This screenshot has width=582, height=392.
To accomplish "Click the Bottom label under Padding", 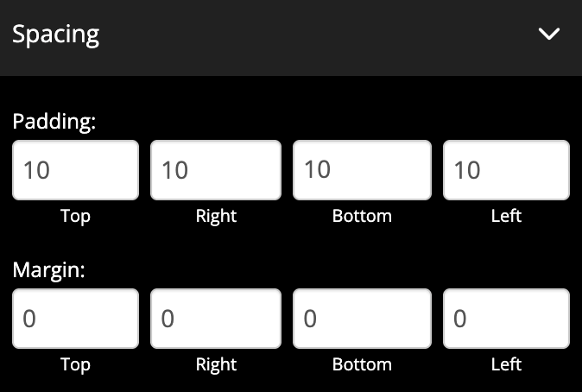I will 362,216.
